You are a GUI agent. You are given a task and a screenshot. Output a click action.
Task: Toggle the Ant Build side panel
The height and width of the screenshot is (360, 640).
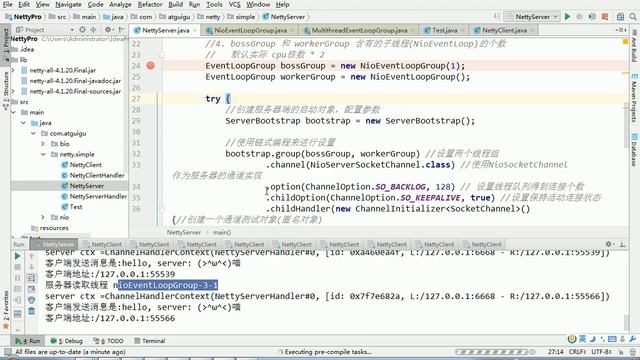point(634,46)
